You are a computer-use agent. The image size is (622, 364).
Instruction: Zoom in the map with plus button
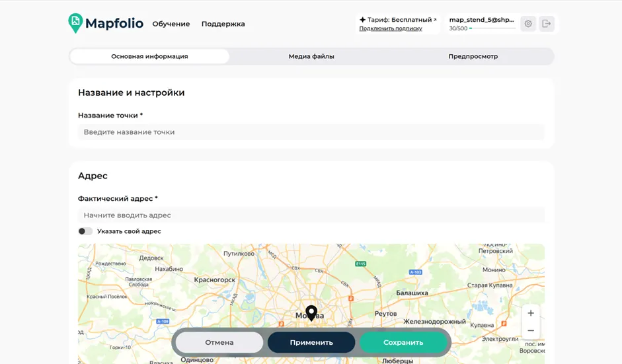click(x=531, y=313)
